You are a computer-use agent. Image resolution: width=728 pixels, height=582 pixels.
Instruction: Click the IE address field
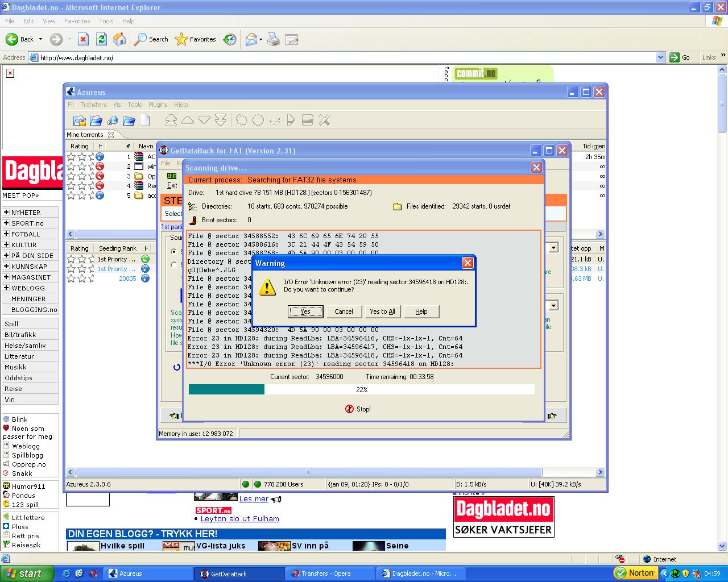coord(346,57)
